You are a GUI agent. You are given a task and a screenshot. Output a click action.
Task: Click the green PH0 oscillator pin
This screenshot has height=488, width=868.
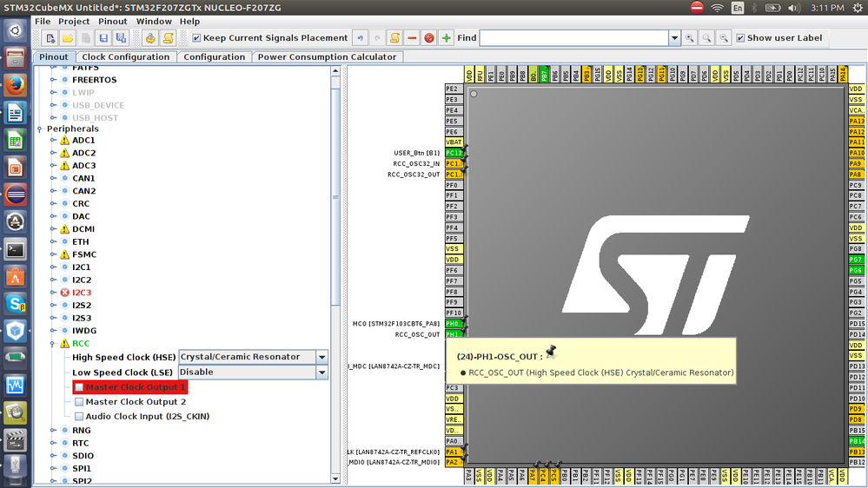[454, 324]
